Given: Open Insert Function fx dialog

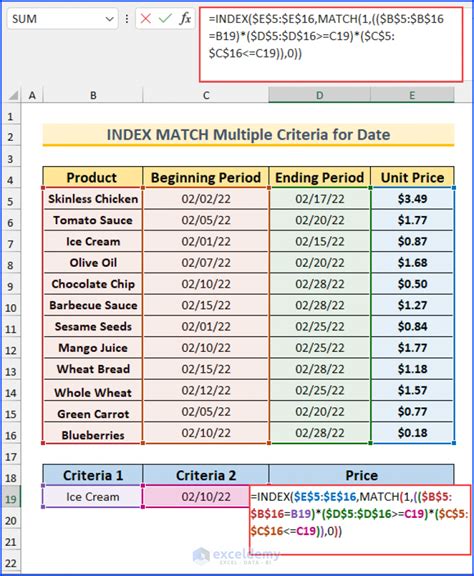Looking at the screenshot, I should tap(186, 19).
